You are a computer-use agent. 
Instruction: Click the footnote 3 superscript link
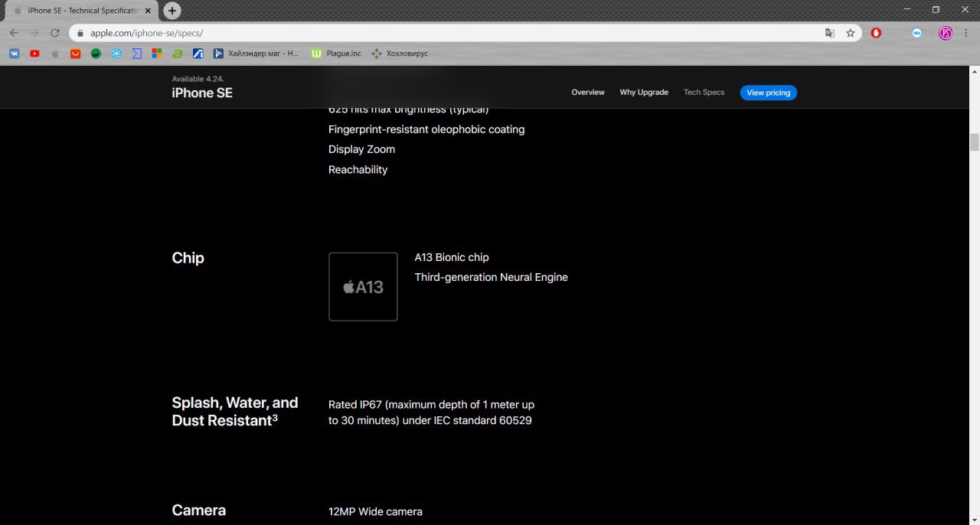click(x=275, y=418)
